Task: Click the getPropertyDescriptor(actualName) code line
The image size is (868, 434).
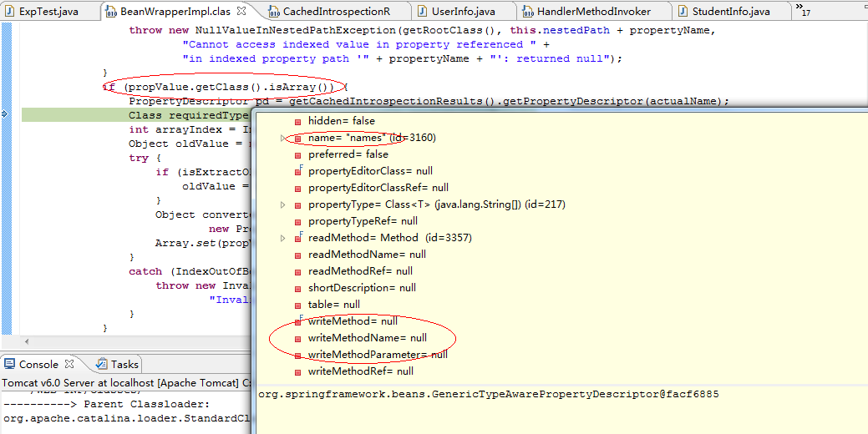Action: point(429,101)
